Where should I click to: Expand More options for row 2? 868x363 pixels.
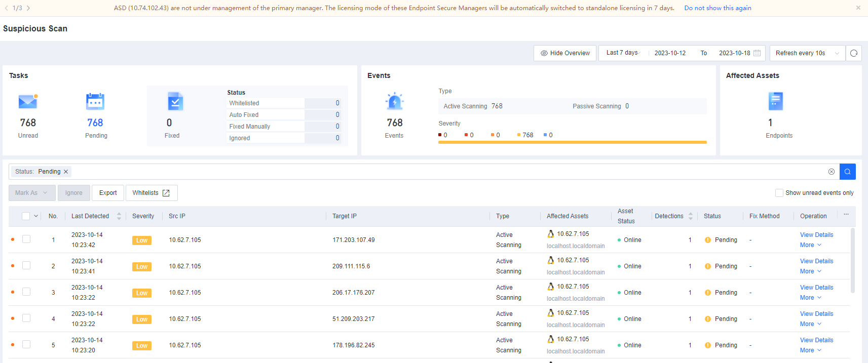[x=810, y=271]
